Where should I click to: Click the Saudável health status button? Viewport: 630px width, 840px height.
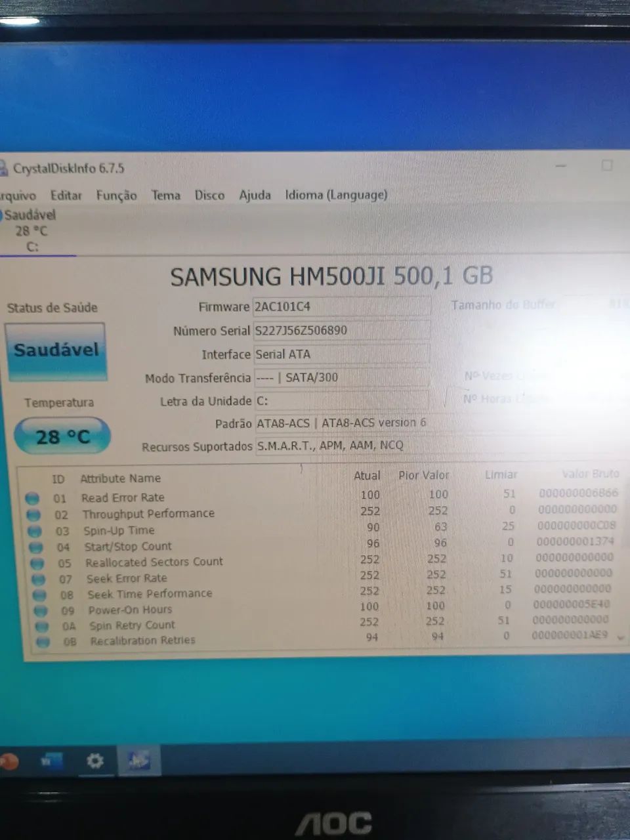(x=56, y=351)
